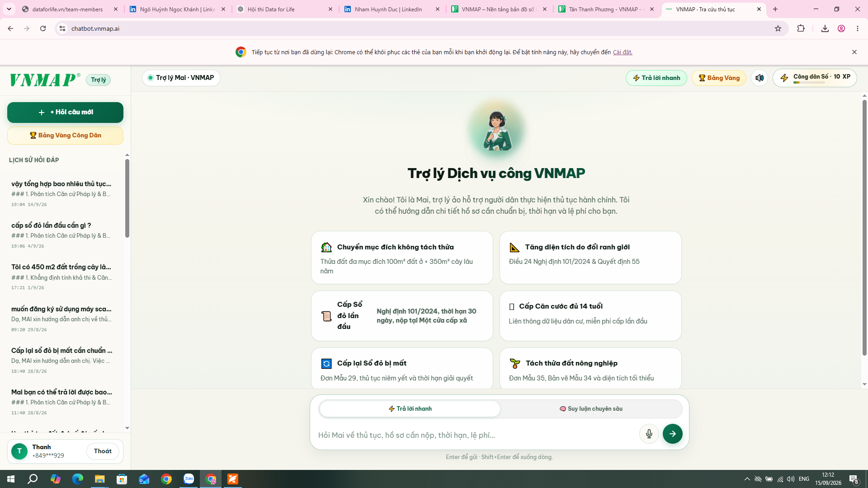Go back with the browser back arrow
This screenshot has width=868, height=488.
[x=10, y=28]
